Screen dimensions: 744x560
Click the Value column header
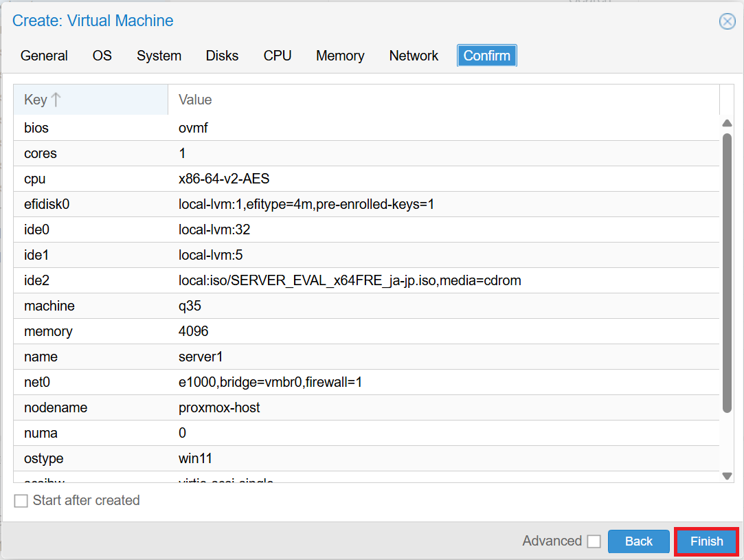pyautogui.click(x=194, y=99)
